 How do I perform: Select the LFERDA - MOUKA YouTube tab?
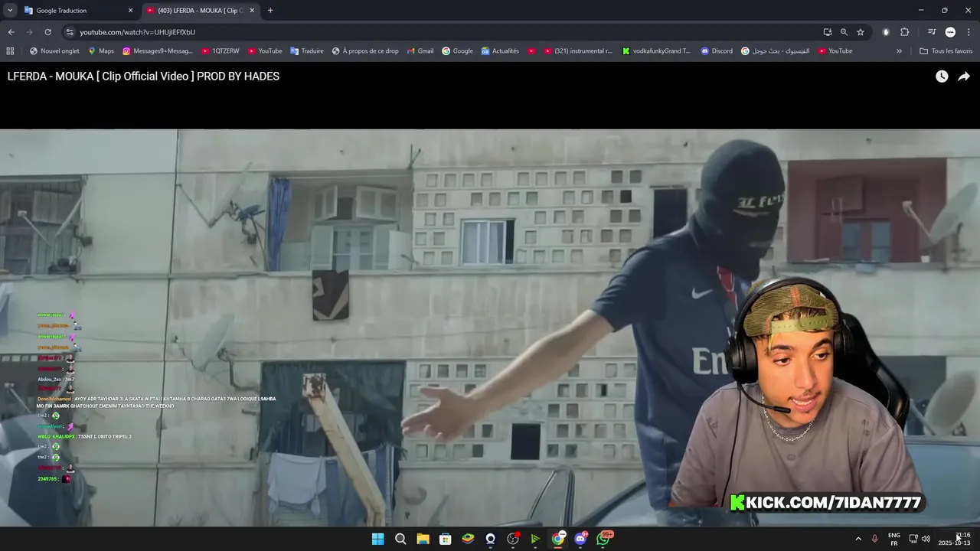(201, 11)
